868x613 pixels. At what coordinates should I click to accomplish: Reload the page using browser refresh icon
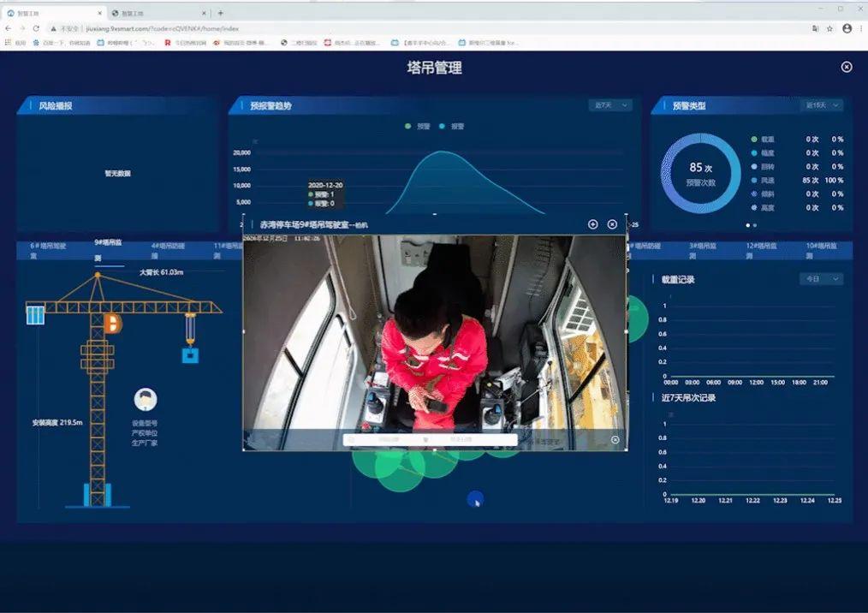click(35, 28)
